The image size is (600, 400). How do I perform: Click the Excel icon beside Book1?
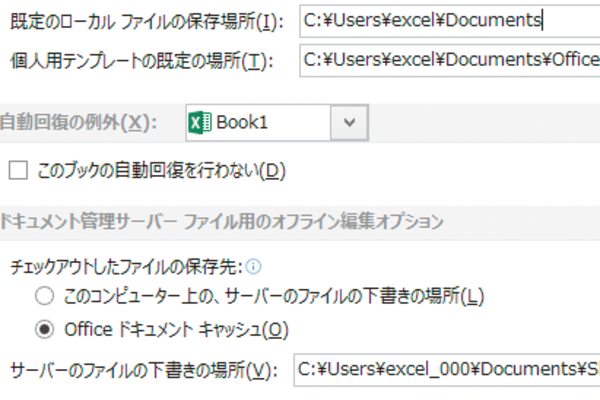pyautogui.click(x=200, y=122)
